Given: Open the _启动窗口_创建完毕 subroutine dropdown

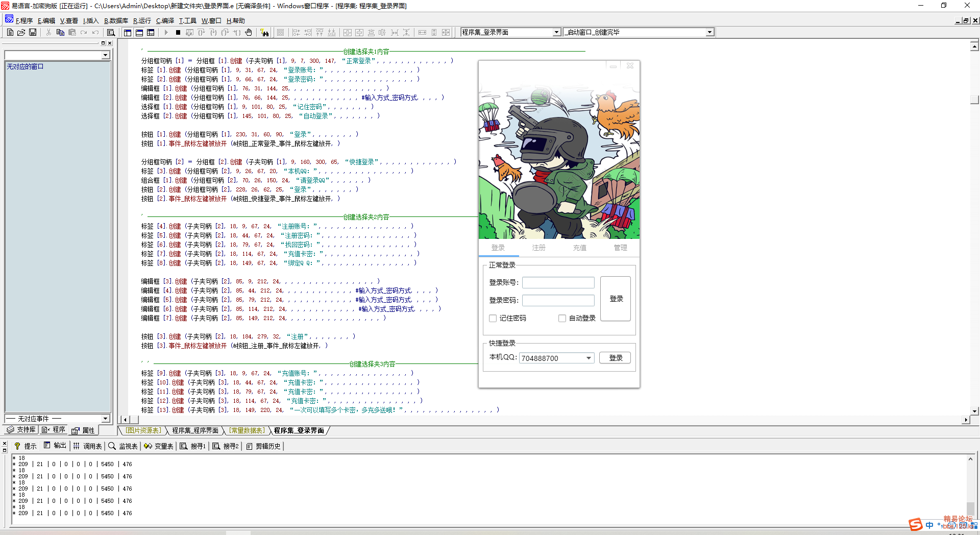Looking at the screenshot, I should [709, 32].
